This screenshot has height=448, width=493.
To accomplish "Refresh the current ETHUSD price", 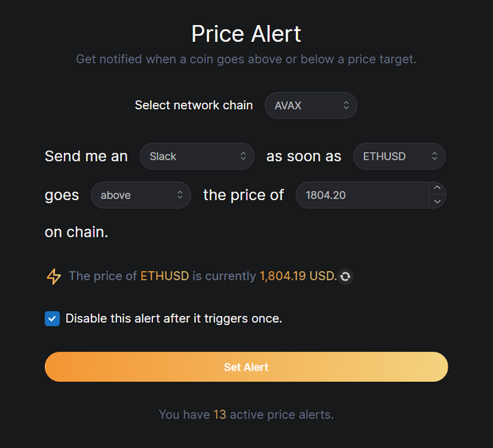I will pos(345,277).
